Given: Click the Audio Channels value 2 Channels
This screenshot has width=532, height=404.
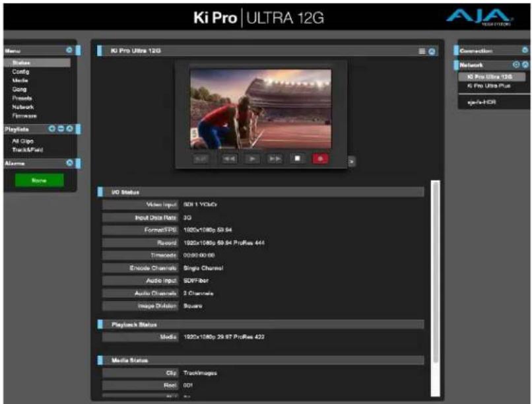Looking at the screenshot, I should pos(199,293).
